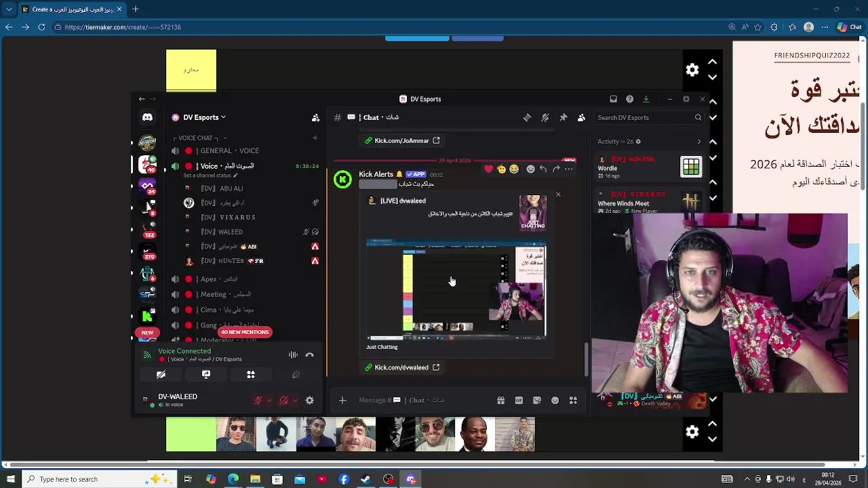This screenshot has width=868, height=488.
Task: Open the chevron next to the deafen button
Action: click(295, 401)
